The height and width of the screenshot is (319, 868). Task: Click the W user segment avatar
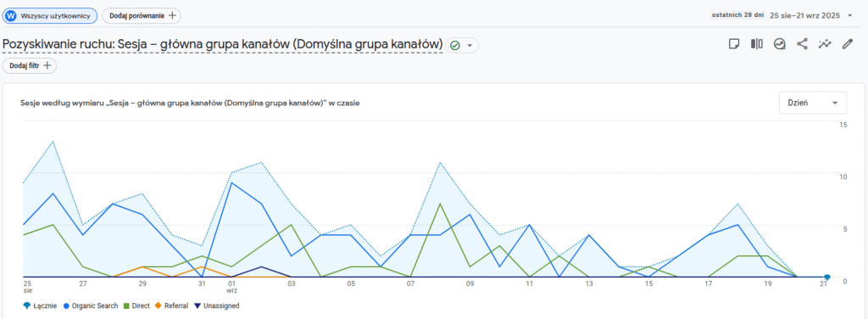pos(10,16)
